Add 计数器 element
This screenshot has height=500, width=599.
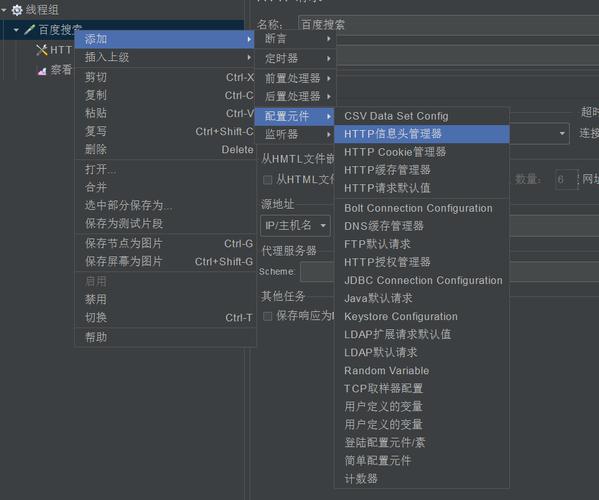click(422, 479)
